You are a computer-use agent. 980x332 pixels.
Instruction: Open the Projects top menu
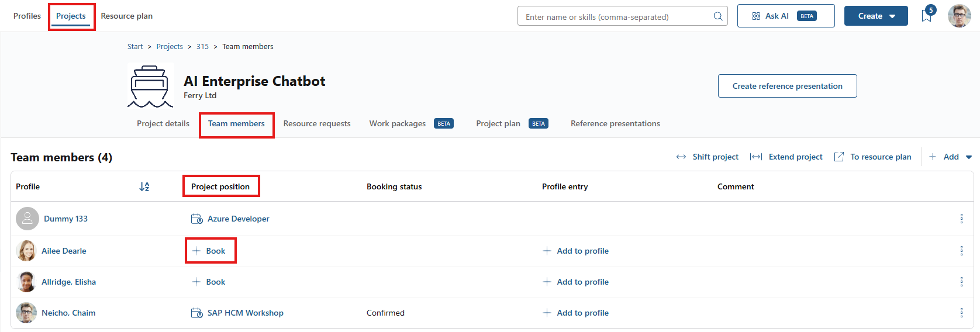71,16
